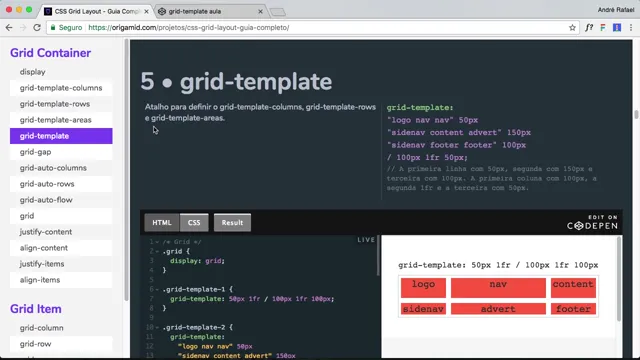Toggle the HTML panel in CodePen
This screenshot has height=360, width=640.
162,222
